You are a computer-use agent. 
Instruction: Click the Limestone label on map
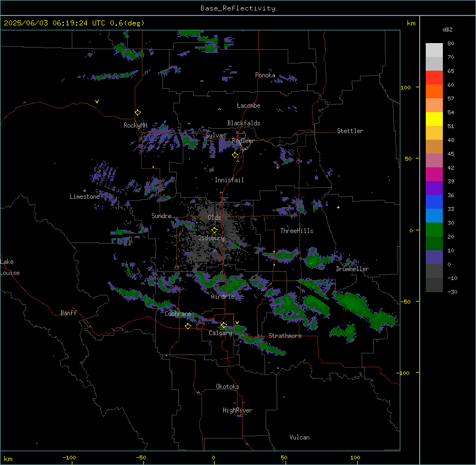84,197
